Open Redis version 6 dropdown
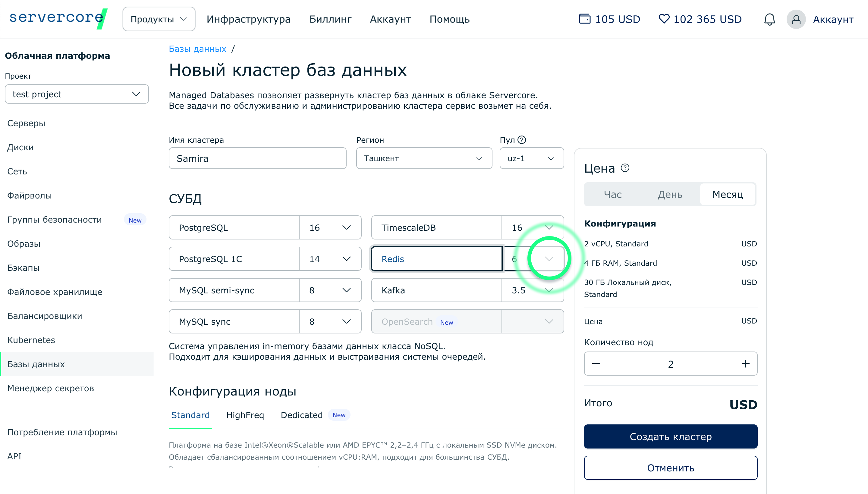The width and height of the screenshot is (868, 494). (x=533, y=258)
